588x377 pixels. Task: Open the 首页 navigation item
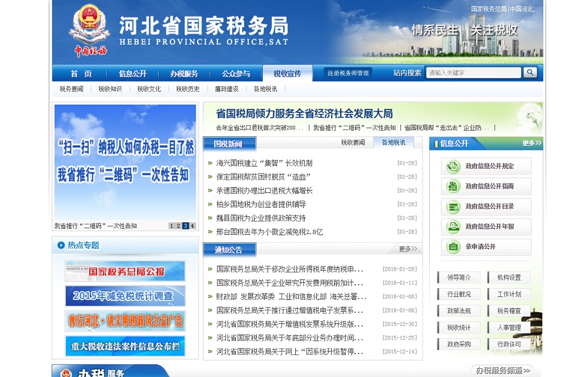click(x=81, y=74)
